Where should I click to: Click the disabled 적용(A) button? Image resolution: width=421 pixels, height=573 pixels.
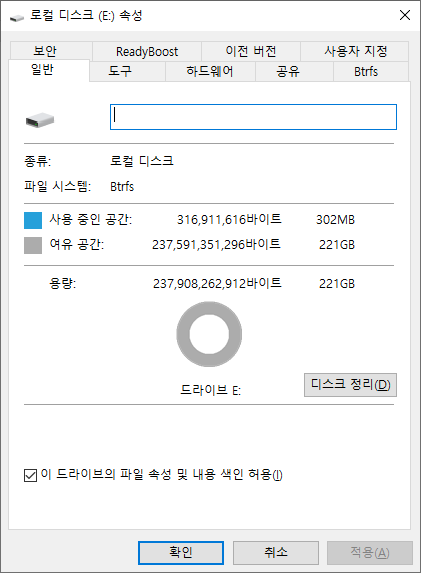[x=370, y=553]
